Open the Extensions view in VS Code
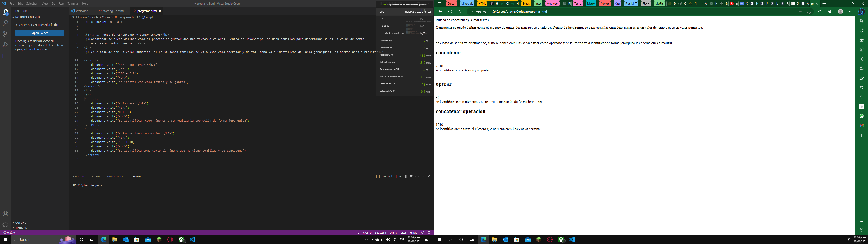Viewport: 868px width, 244px height. coord(5,56)
